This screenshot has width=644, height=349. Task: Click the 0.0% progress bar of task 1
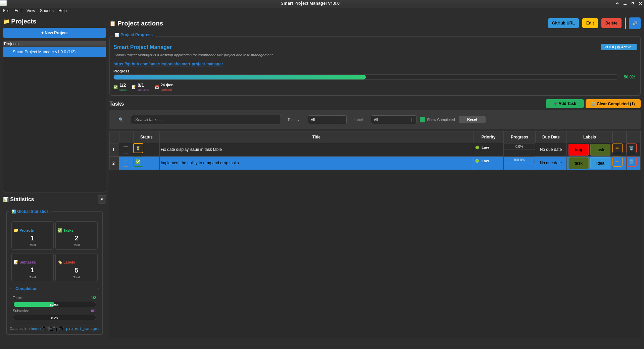point(519,147)
